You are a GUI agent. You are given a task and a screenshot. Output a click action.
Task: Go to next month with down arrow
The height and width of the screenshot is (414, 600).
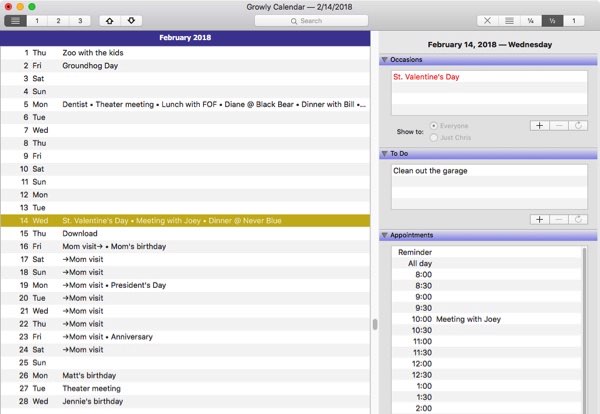(x=131, y=20)
